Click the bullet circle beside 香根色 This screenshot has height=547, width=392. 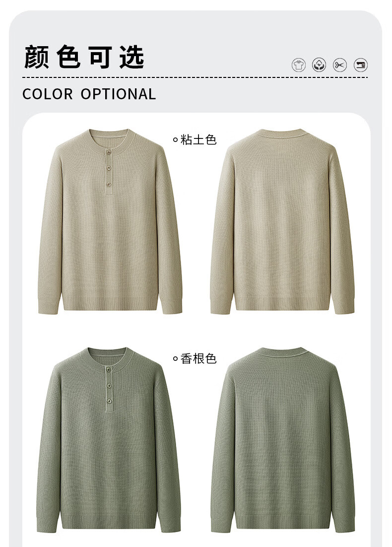pos(176,359)
